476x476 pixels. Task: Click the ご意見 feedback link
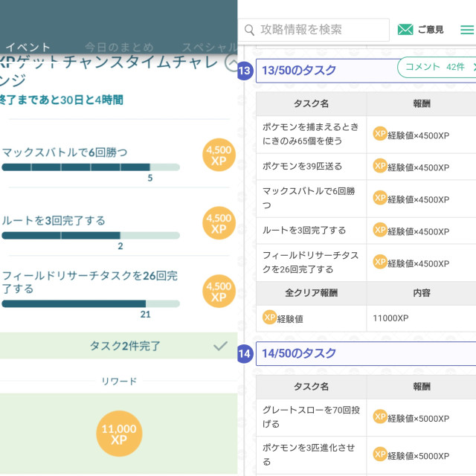click(x=431, y=30)
